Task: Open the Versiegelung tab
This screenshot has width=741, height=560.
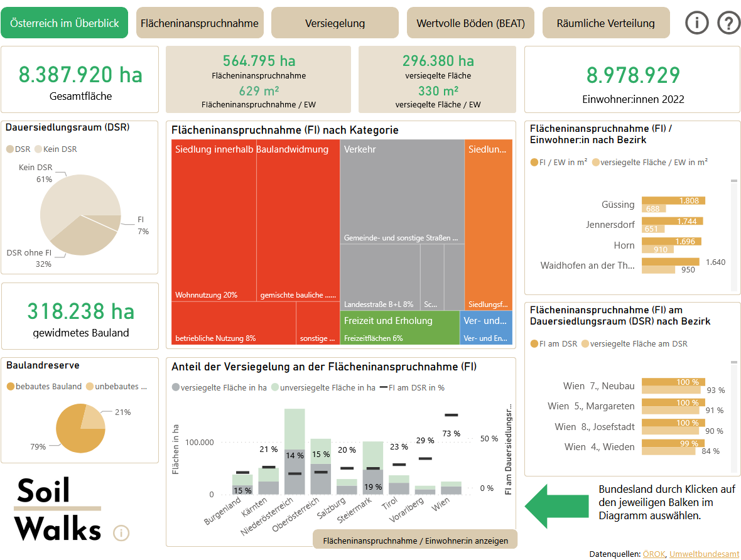Action: click(x=335, y=23)
